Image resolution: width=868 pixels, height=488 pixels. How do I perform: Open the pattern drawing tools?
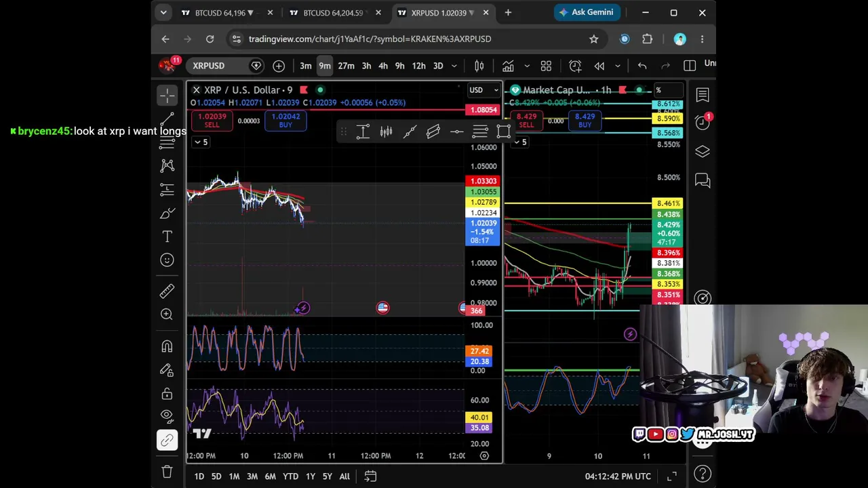pyautogui.click(x=167, y=165)
